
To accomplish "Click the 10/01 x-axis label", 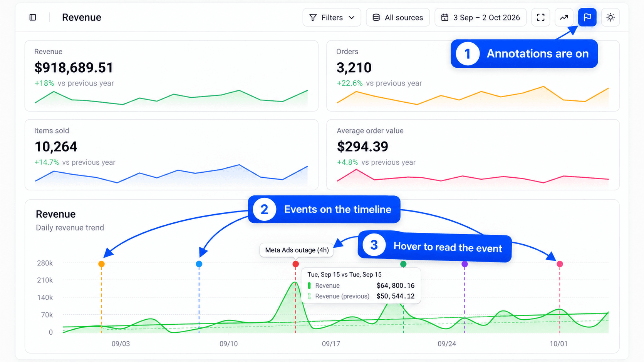I will tap(558, 344).
